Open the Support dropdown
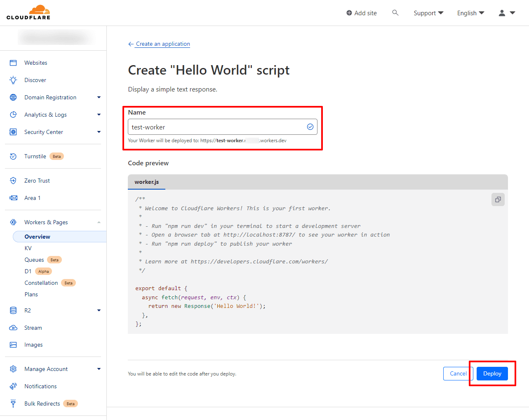Image resolution: width=529 pixels, height=420 pixels. (x=428, y=13)
